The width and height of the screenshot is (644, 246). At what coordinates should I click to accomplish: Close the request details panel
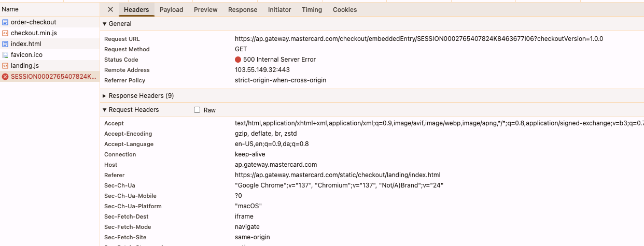pos(110,9)
